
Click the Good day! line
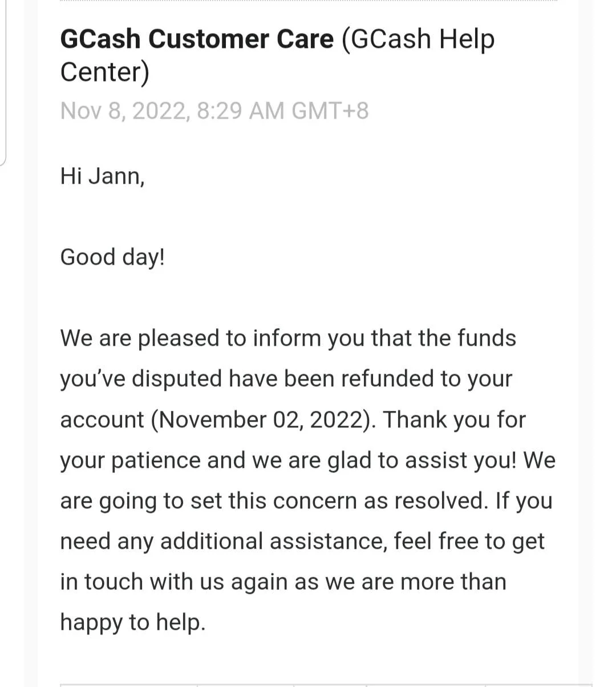[x=113, y=257]
